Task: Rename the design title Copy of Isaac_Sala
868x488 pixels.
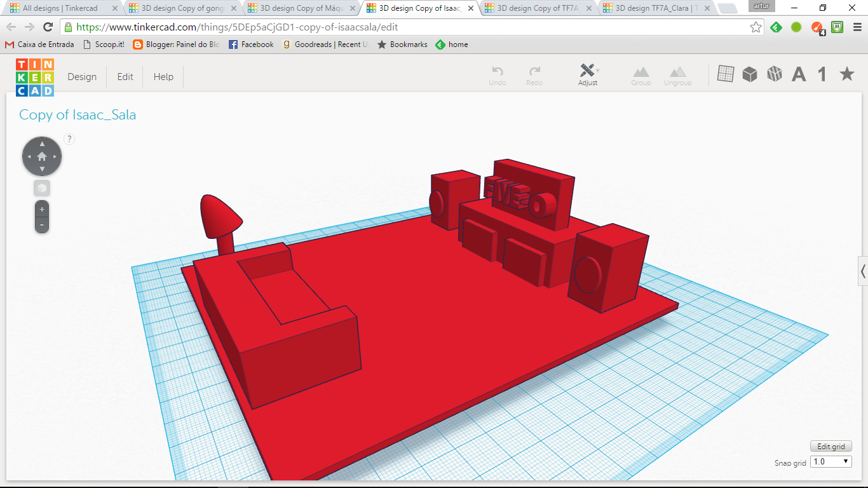Action: 78,115
